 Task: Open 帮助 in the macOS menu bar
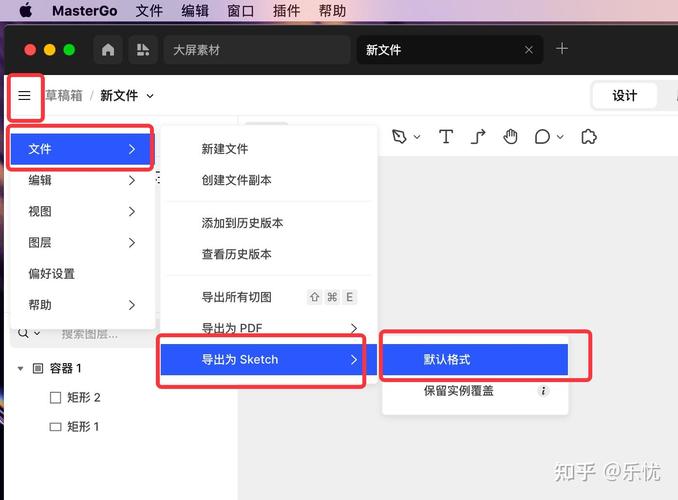pos(332,11)
